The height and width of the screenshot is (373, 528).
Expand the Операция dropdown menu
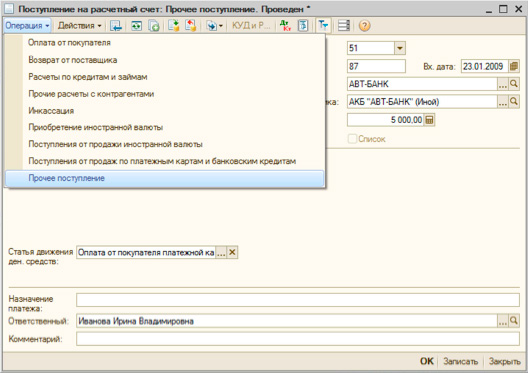tap(27, 26)
